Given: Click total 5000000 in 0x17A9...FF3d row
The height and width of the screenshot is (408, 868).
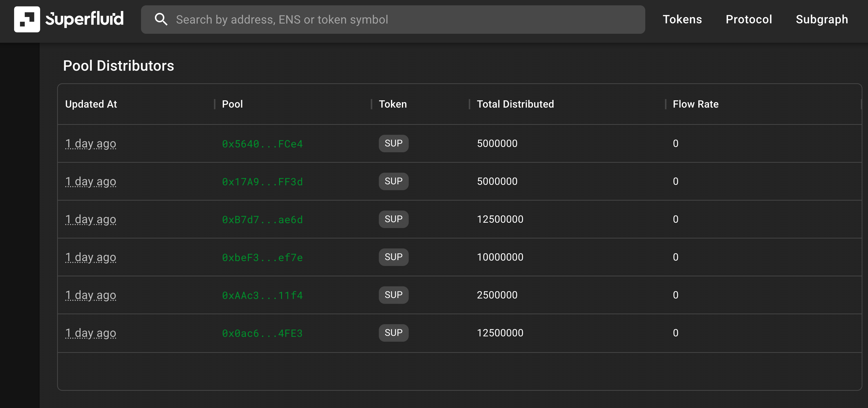Looking at the screenshot, I should click(x=497, y=181).
